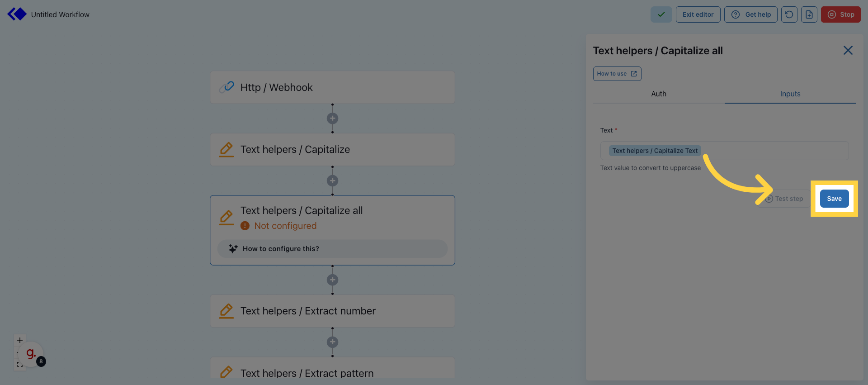The width and height of the screenshot is (868, 385).
Task: Click the Save button
Action: point(834,199)
